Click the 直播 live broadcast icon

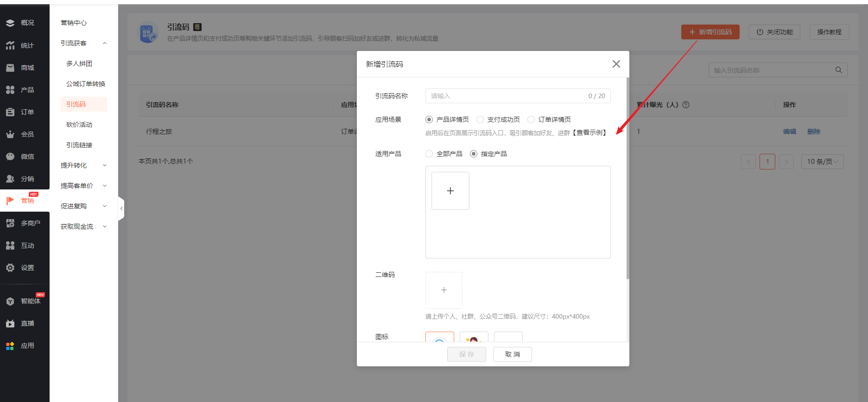[10, 323]
